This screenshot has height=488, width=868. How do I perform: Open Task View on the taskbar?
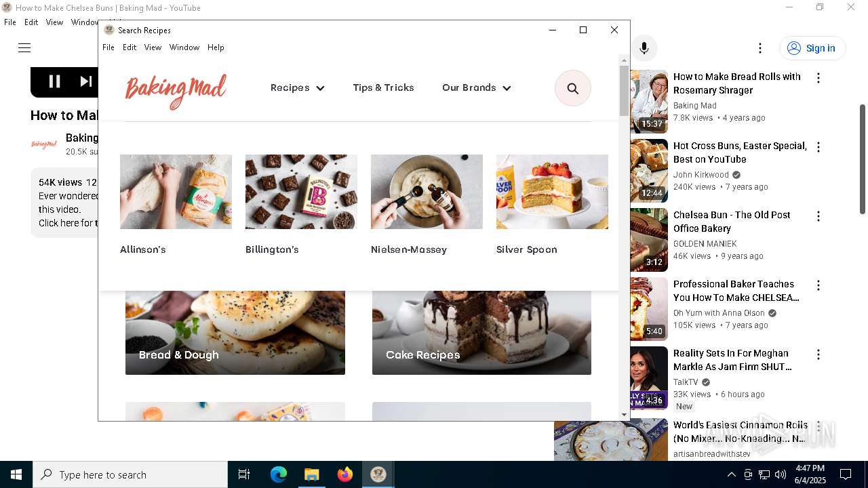[244, 474]
